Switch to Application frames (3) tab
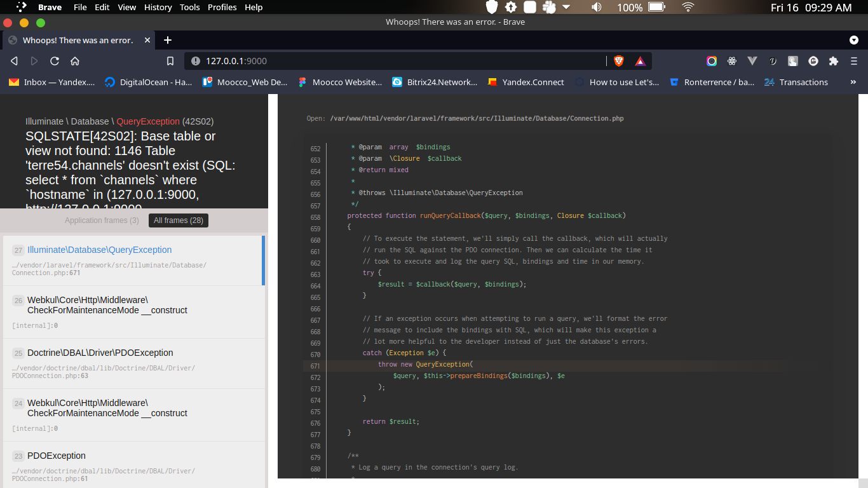The width and height of the screenshot is (868, 488). [102, 220]
